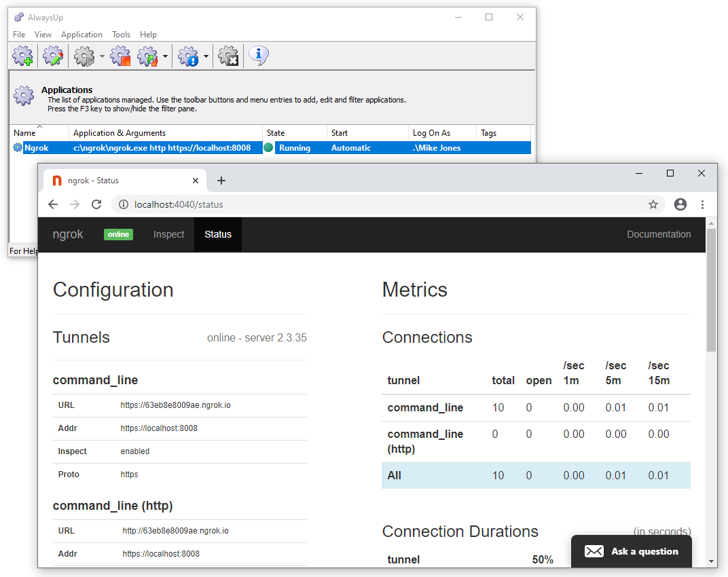Click the envelope icon in Ask a question
The image size is (728, 577).
(594, 551)
